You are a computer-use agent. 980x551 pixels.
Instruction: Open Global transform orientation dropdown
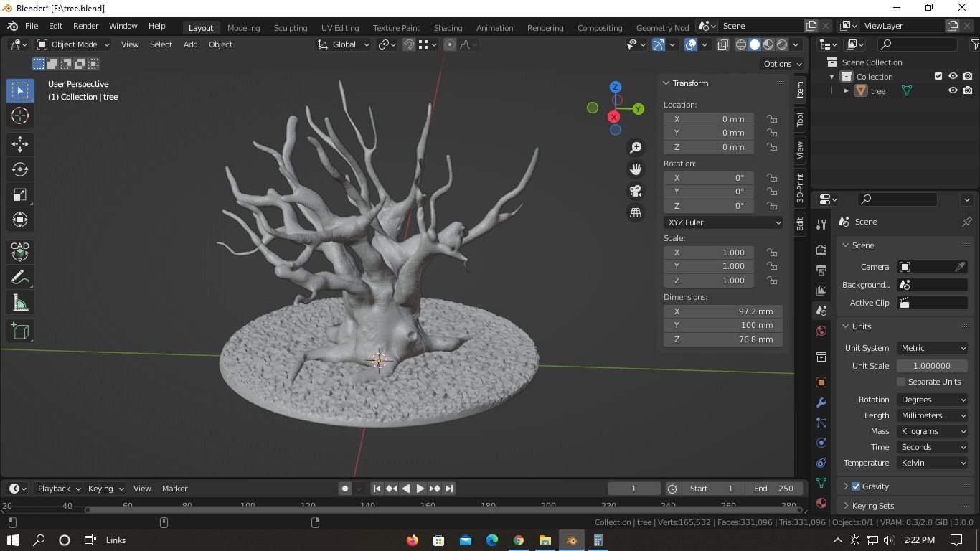(x=344, y=44)
